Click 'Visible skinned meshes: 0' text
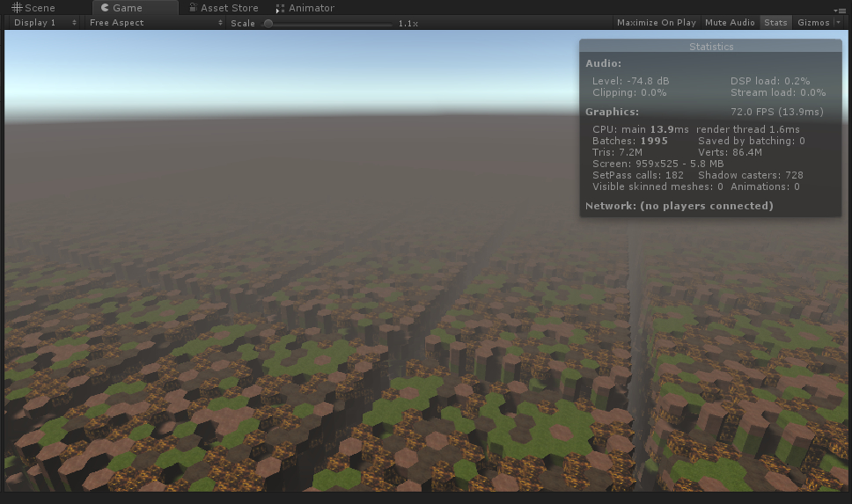 (x=657, y=186)
